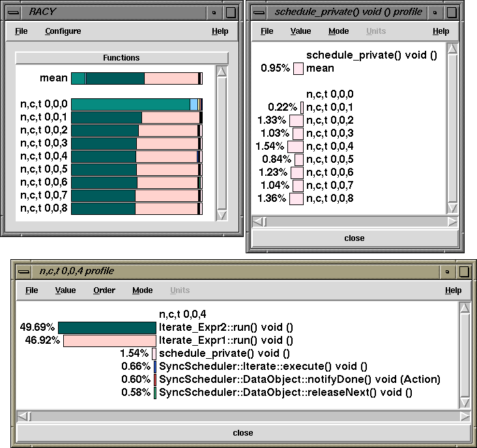
Task: Click the n,c,t 0,0,5 bar in RACY
Action: tap(137, 169)
